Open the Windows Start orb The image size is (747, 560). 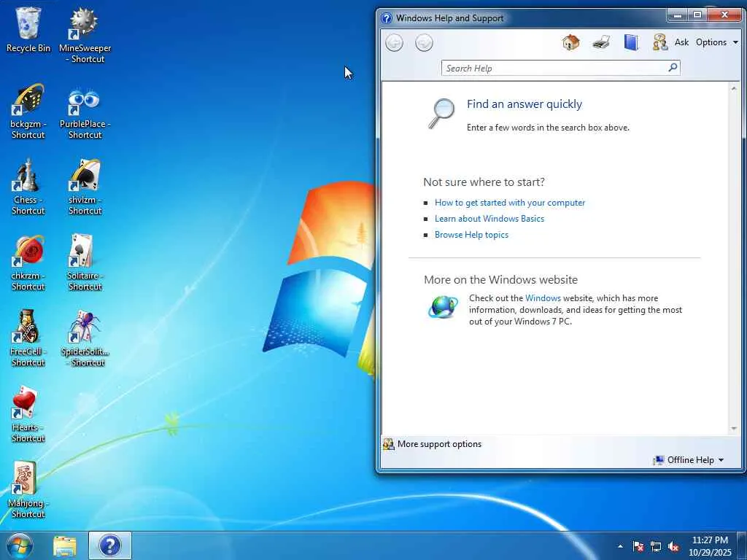20,545
